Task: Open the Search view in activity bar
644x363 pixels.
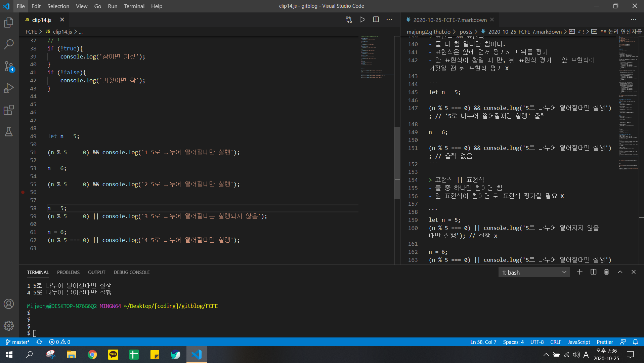Action: (9, 44)
